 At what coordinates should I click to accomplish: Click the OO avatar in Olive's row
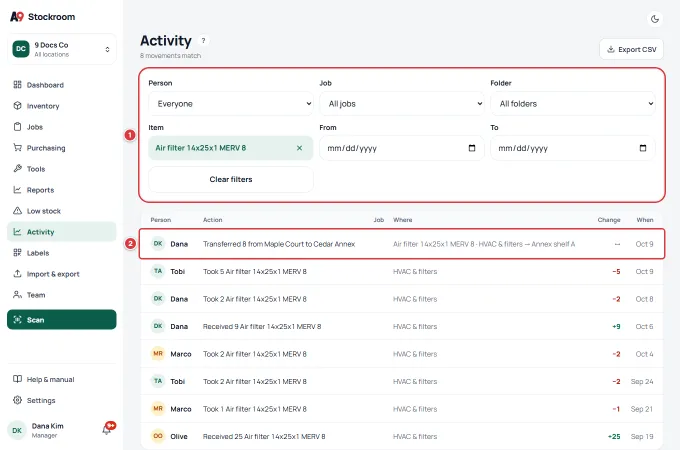coord(158,436)
